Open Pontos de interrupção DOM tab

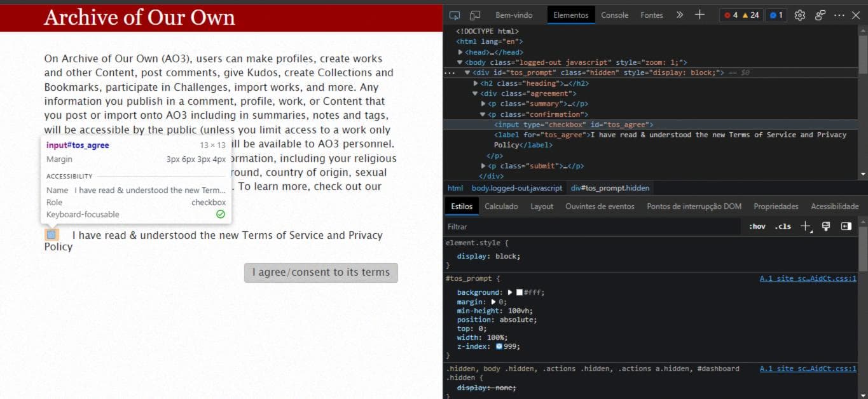tap(694, 206)
